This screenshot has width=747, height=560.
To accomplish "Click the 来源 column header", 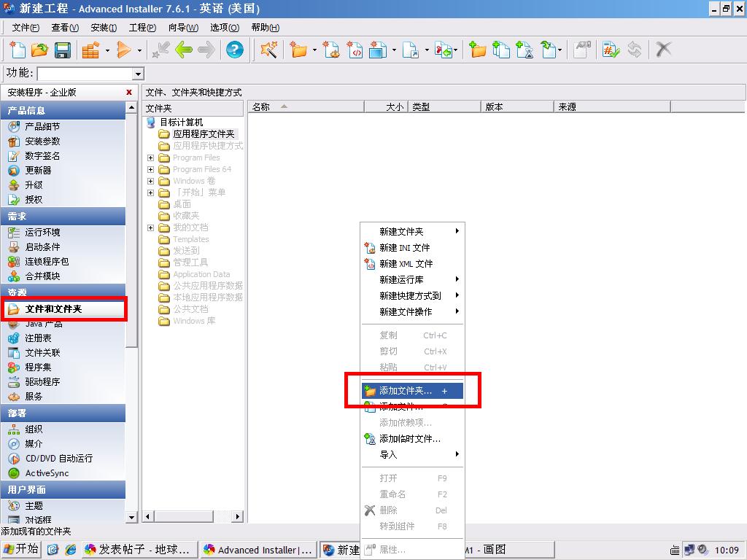I will 612,107.
